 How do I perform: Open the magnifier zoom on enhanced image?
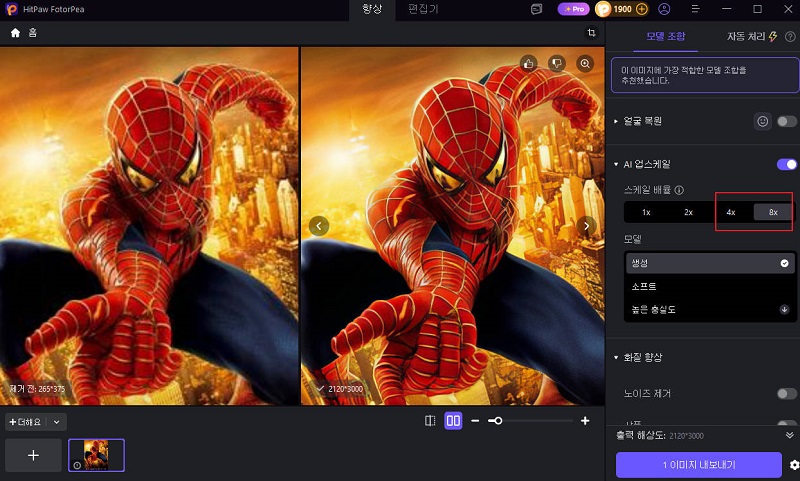(x=585, y=63)
